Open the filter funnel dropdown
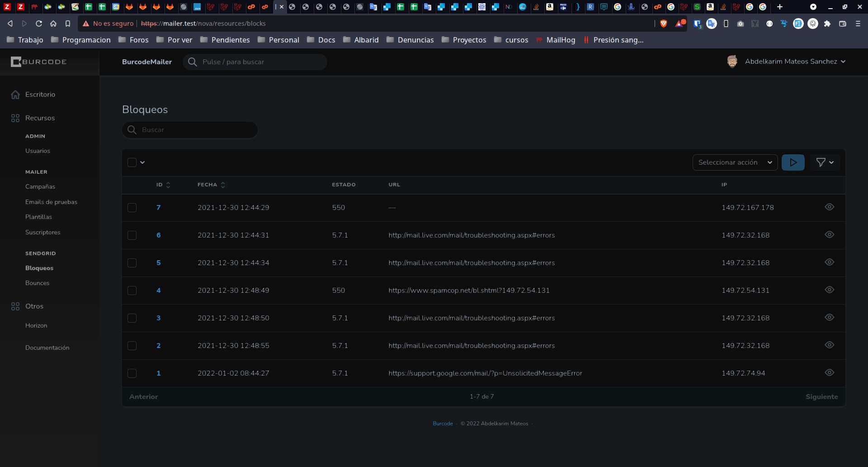 tap(825, 162)
